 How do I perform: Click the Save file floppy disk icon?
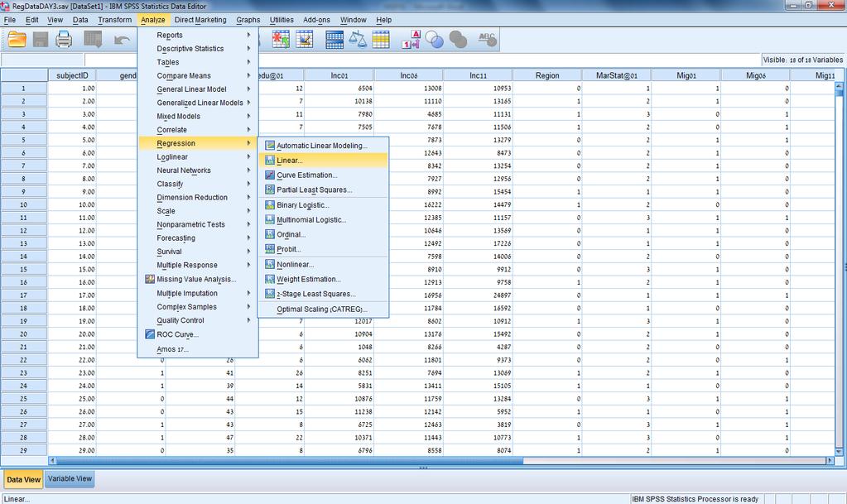(x=41, y=40)
